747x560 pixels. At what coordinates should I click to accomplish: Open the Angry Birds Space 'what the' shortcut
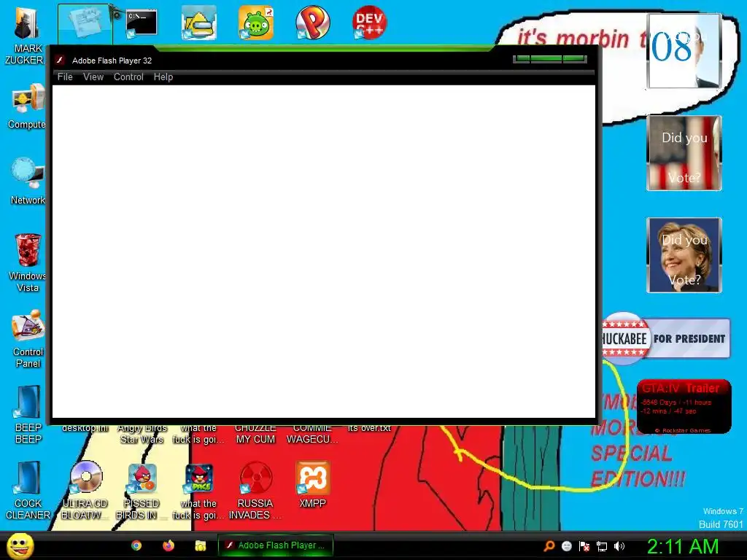click(x=198, y=491)
